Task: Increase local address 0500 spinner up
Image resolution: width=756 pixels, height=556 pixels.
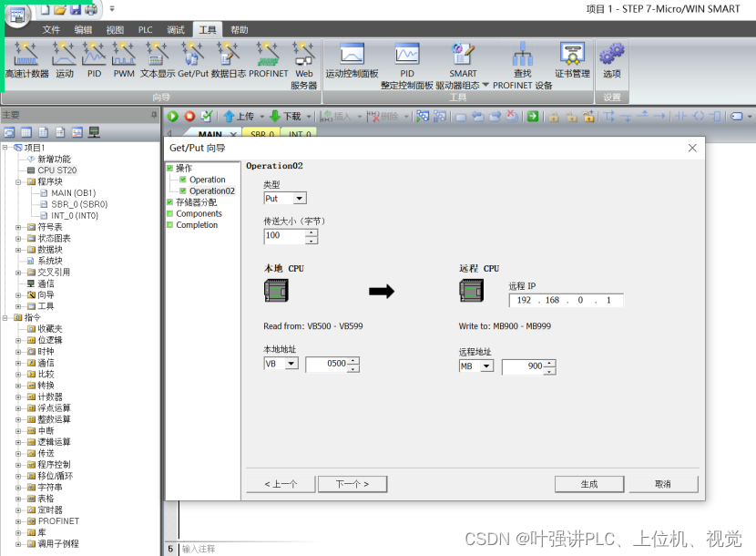Action: point(353,361)
